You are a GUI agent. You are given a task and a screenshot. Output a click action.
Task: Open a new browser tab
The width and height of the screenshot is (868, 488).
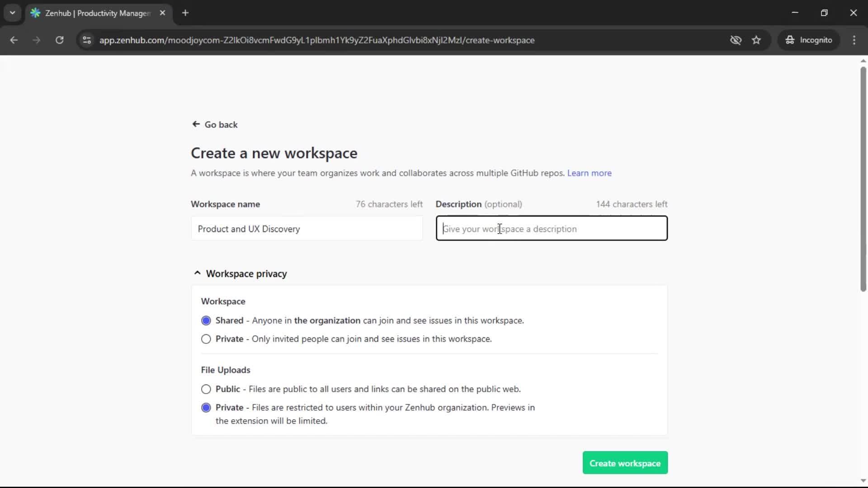pos(185,13)
